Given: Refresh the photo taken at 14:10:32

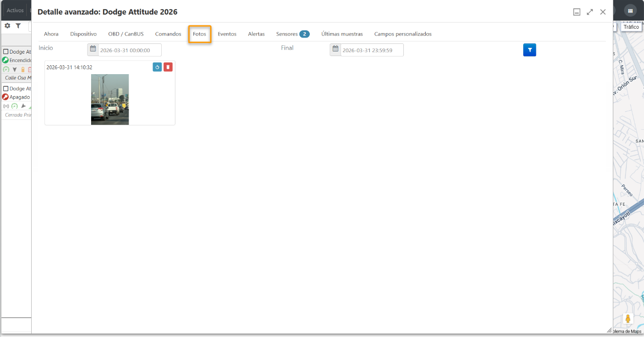Looking at the screenshot, I should pyautogui.click(x=157, y=67).
